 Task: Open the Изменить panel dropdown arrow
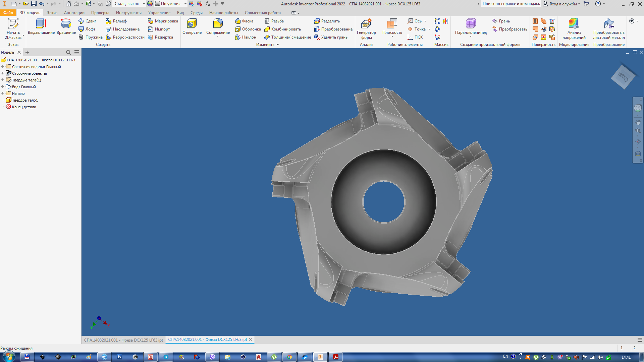point(278,45)
